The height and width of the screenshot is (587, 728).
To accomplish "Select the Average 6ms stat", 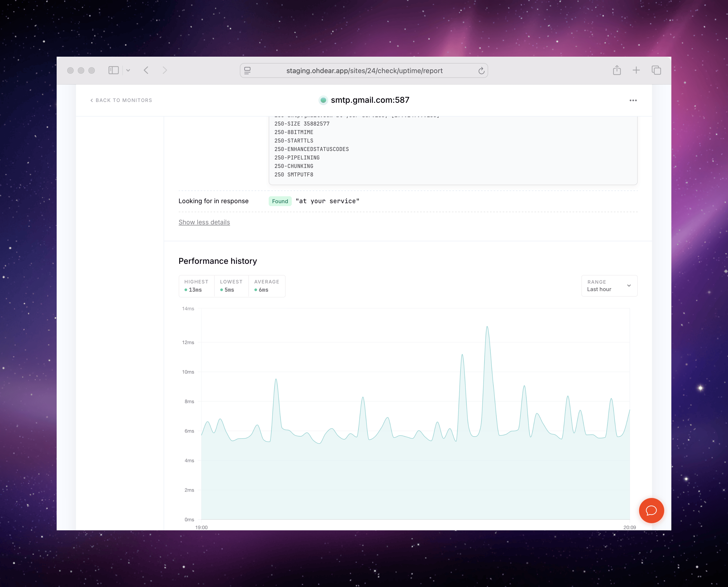I will coord(267,286).
